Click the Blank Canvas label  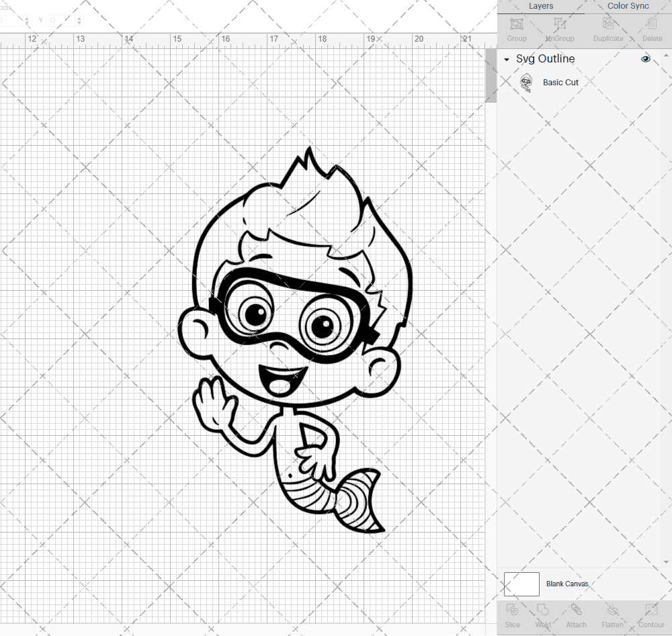point(567,584)
